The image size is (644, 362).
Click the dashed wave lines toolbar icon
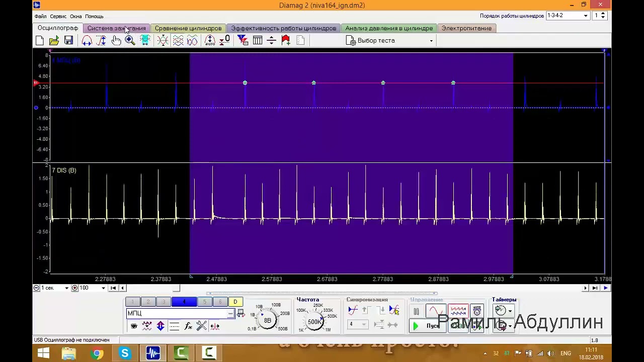(x=178, y=41)
